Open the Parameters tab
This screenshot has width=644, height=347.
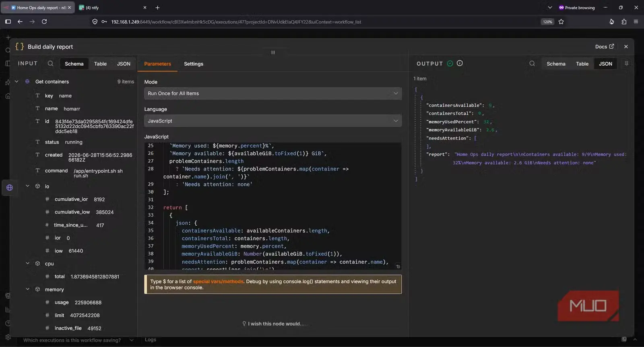[157, 64]
